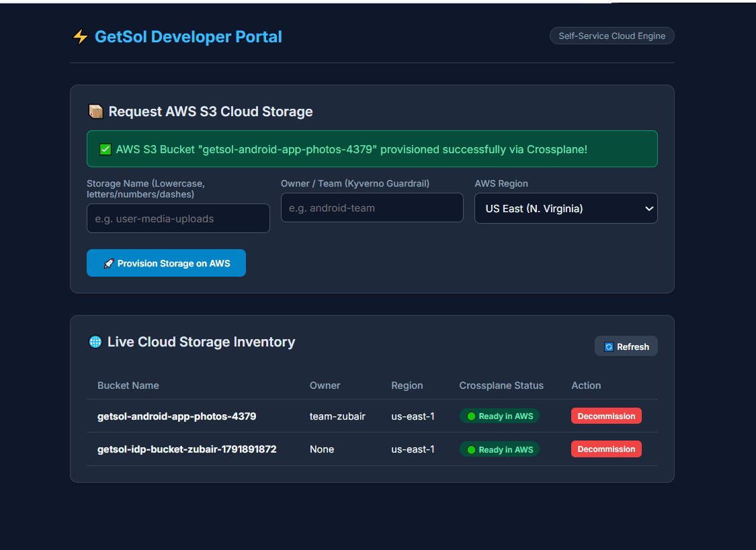This screenshot has height=550, width=756.
Task: Focus the Owner / Team input field
Action: (372, 208)
